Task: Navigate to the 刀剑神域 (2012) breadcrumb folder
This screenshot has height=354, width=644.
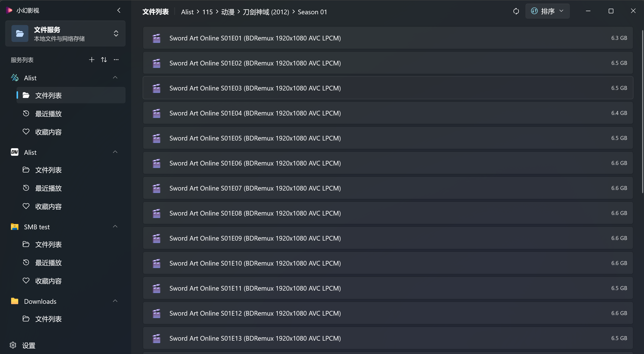Action: (x=266, y=12)
